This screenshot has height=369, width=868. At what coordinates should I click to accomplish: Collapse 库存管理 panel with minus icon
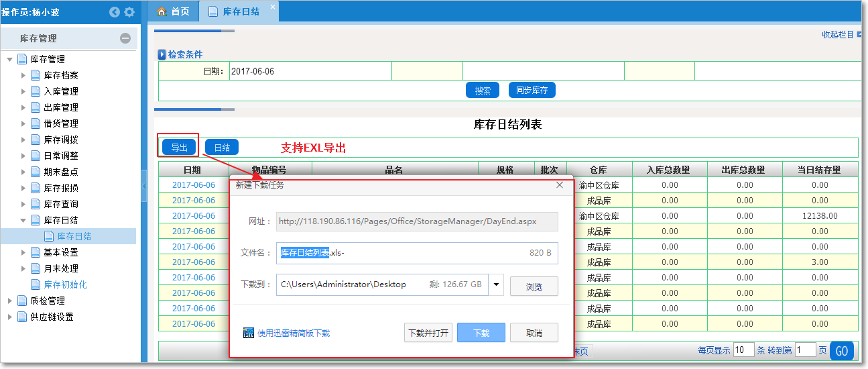pyautogui.click(x=125, y=38)
